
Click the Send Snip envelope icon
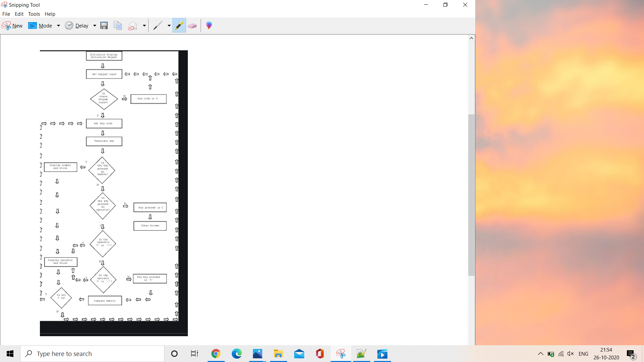pos(133,26)
